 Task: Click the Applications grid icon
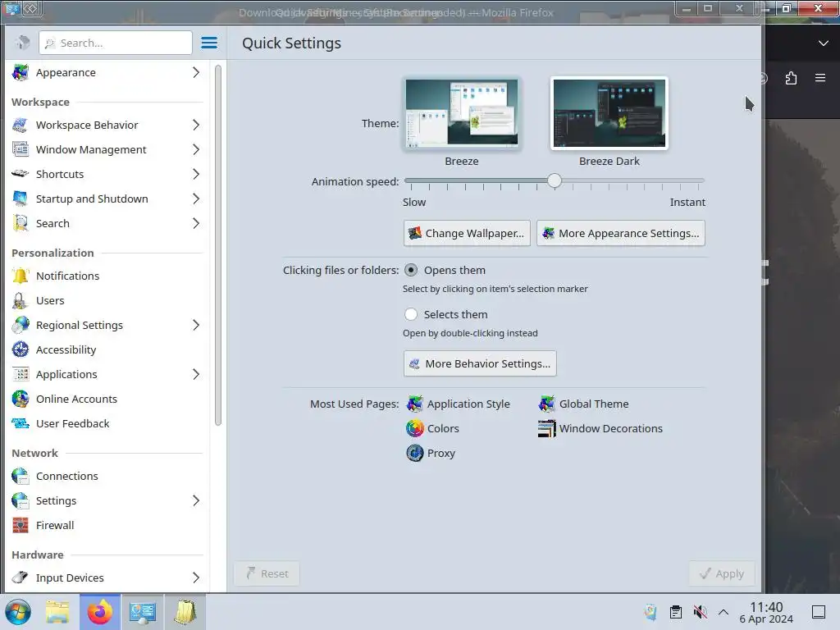click(21, 374)
